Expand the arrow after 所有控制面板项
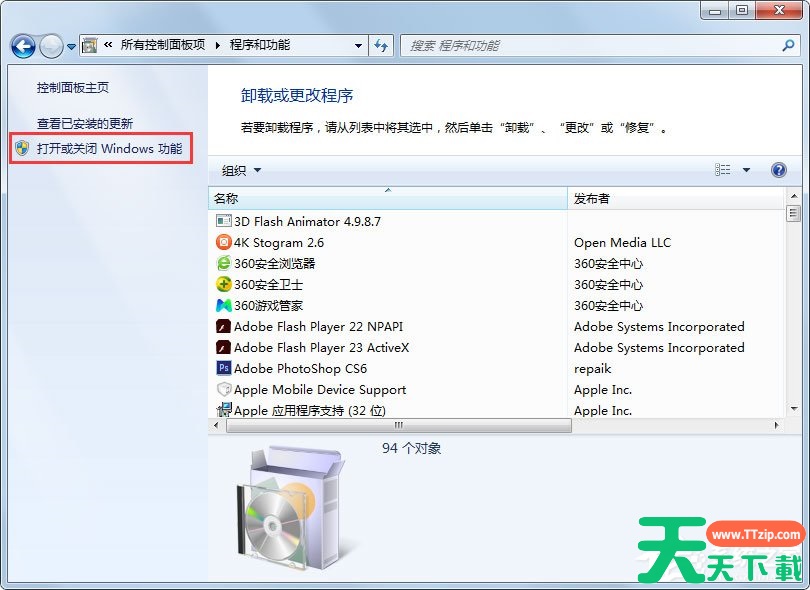This screenshot has height=590, width=810. (217, 45)
